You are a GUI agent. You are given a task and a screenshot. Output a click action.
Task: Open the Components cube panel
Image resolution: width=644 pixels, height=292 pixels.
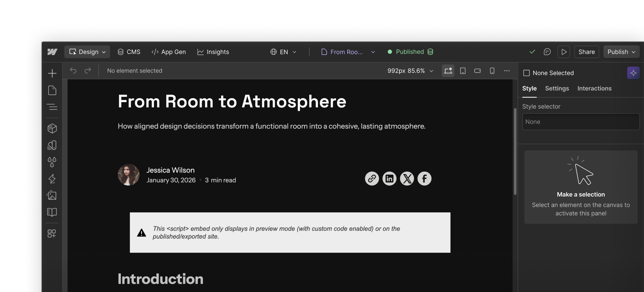click(52, 129)
